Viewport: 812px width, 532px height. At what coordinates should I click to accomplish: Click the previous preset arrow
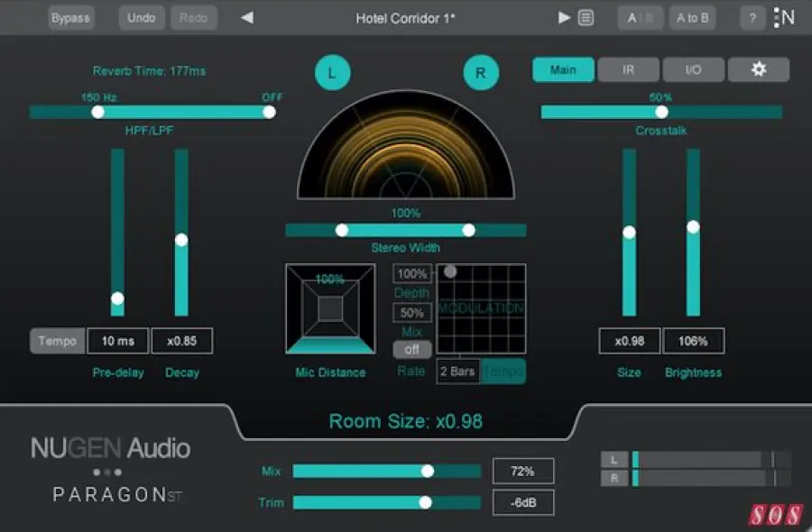(247, 18)
